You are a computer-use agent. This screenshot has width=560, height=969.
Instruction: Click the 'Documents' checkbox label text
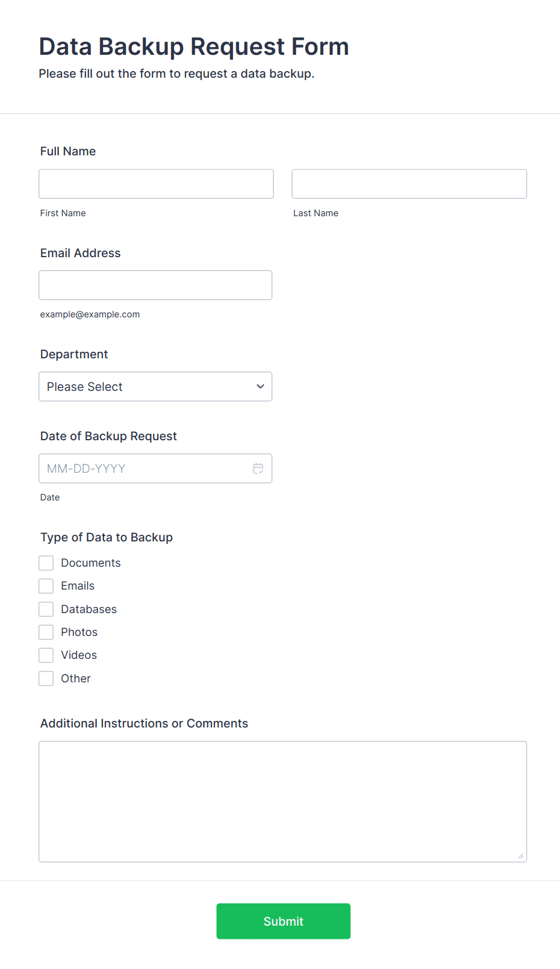coord(91,563)
